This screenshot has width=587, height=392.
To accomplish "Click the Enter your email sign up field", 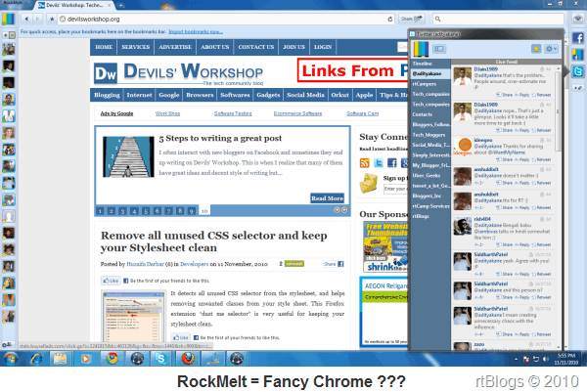I will coord(395,190).
